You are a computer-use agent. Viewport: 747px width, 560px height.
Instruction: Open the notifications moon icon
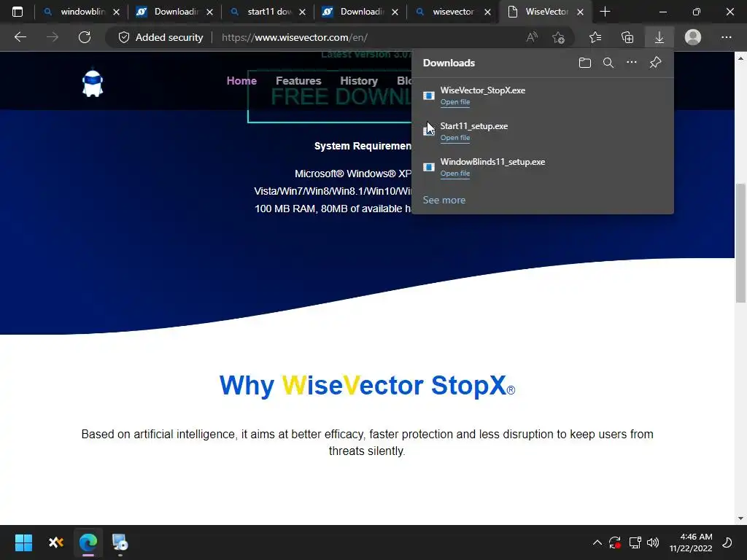727,542
